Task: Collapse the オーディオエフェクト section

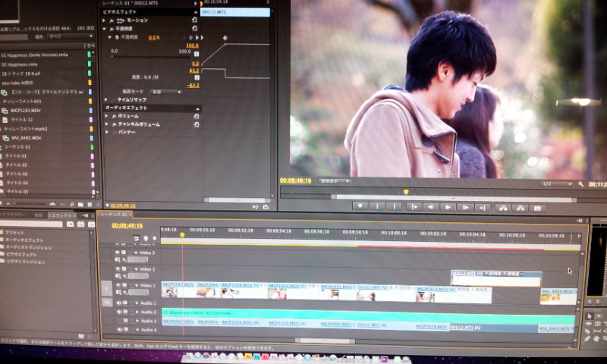Action: click(x=197, y=108)
